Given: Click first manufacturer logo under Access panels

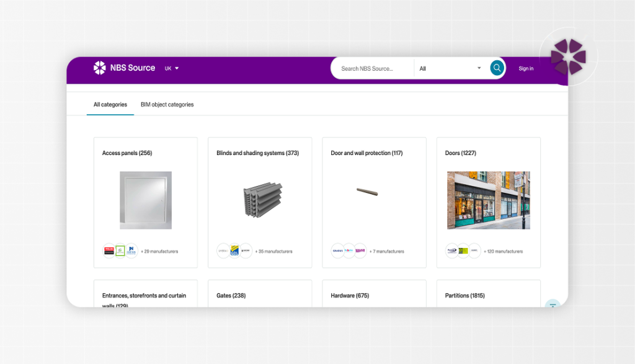Looking at the screenshot, I should coord(109,251).
